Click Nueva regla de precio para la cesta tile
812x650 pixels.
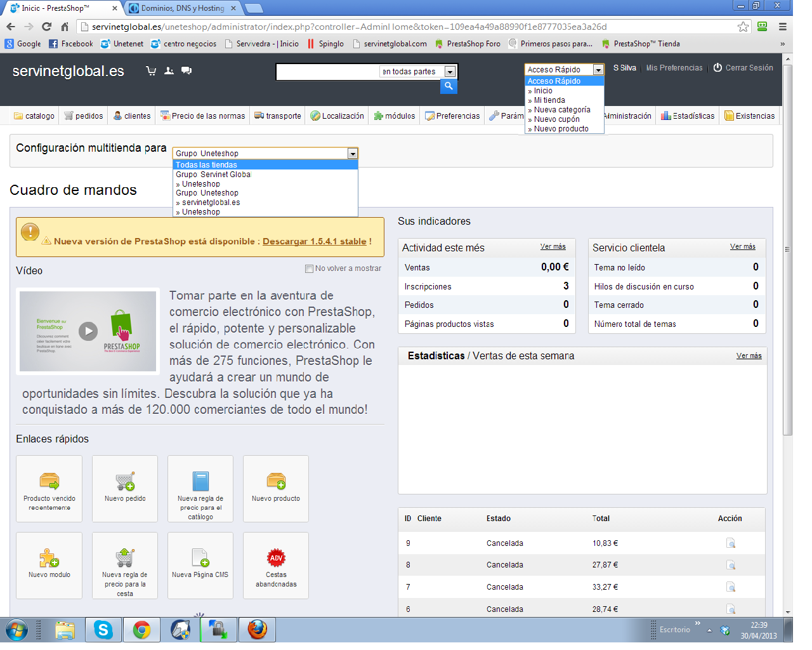(x=125, y=566)
